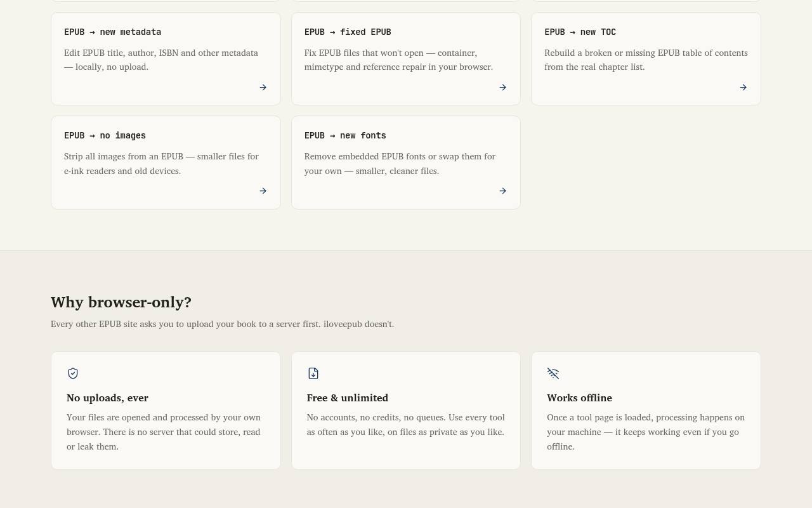Click the Why browser-only? heading

[121, 302]
